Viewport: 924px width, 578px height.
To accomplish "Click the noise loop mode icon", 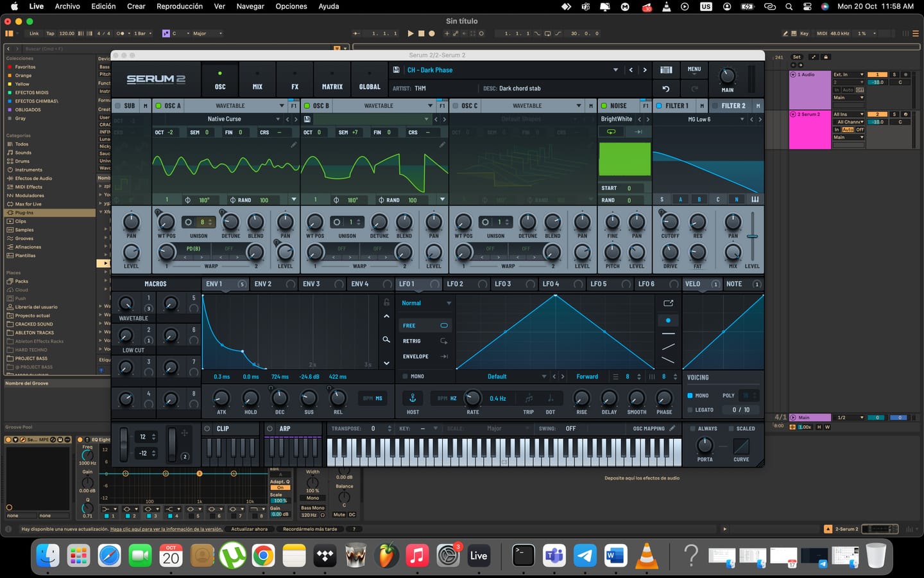I will pos(611,132).
